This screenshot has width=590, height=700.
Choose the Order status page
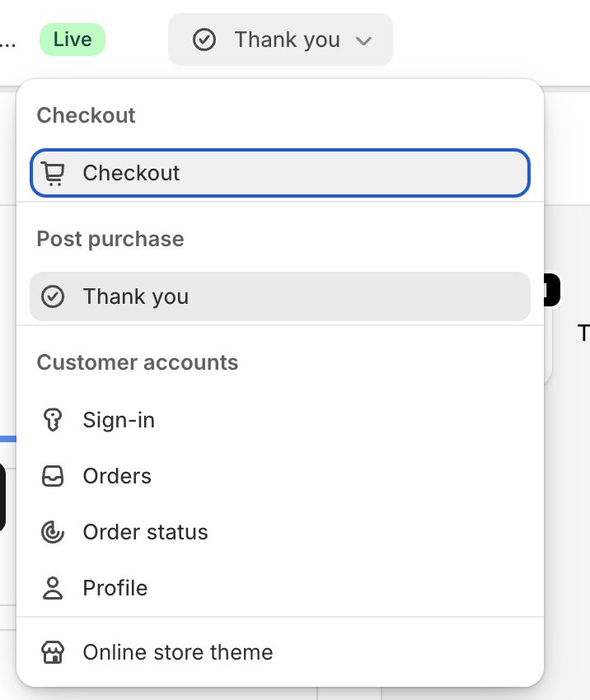click(x=280, y=532)
